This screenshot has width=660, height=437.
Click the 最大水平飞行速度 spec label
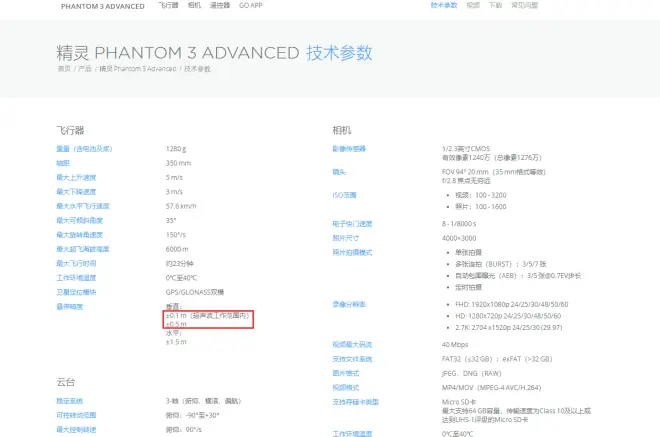(x=83, y=206)
